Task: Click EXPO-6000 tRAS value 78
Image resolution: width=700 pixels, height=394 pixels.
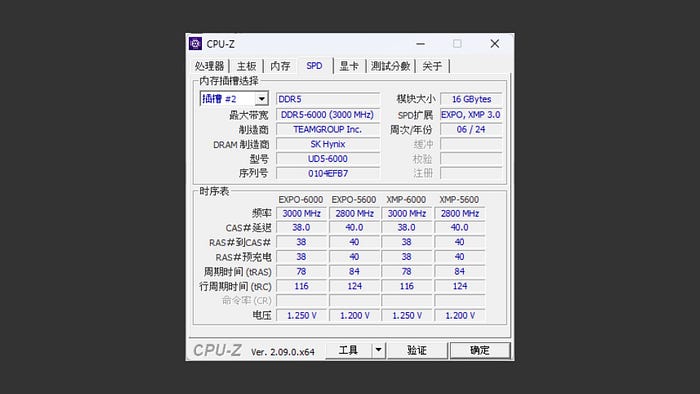Action: [301, 271]
